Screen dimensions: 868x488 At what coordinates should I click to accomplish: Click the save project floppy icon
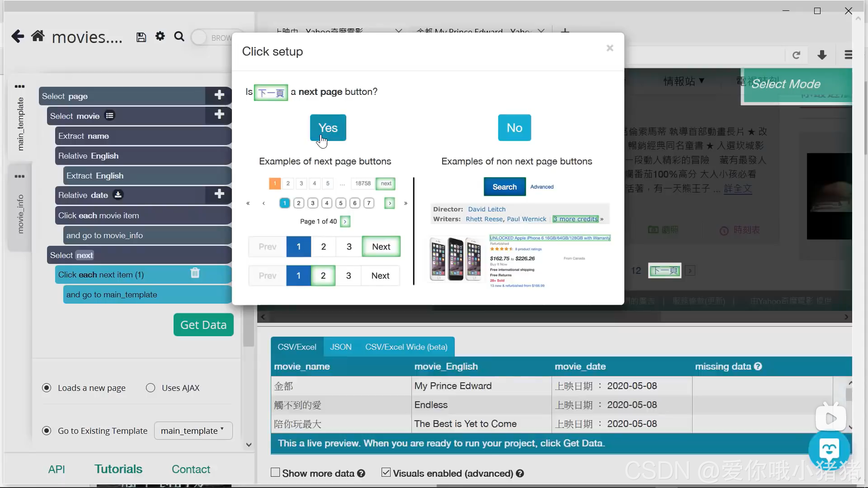[141, 37]
